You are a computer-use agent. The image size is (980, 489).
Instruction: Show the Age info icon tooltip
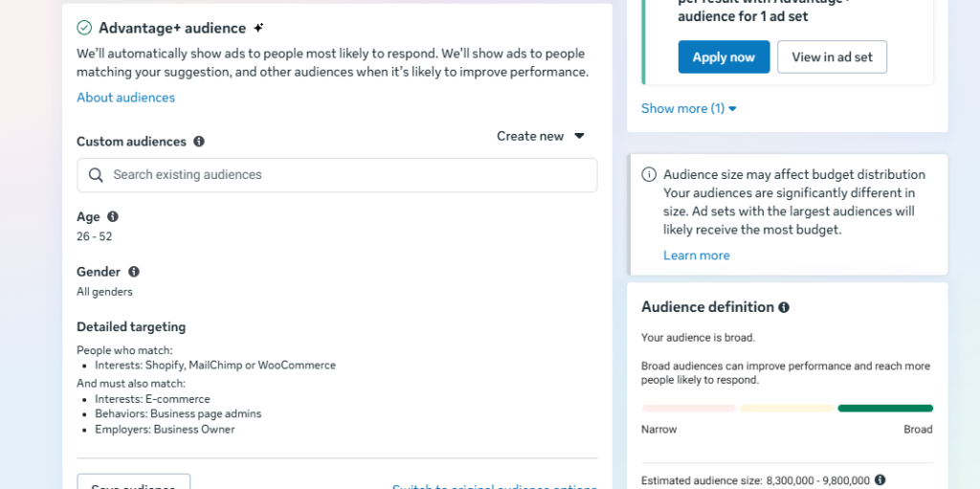(x=113, y=217)
